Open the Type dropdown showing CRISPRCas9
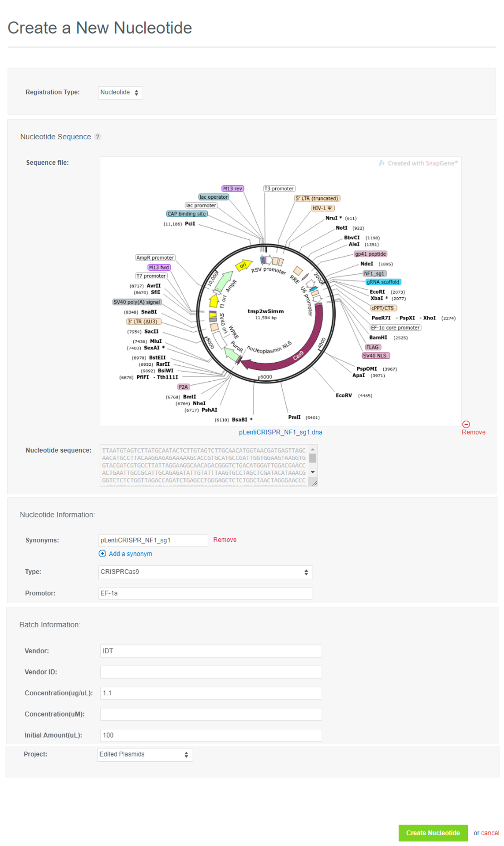 (x=206, y=572)
